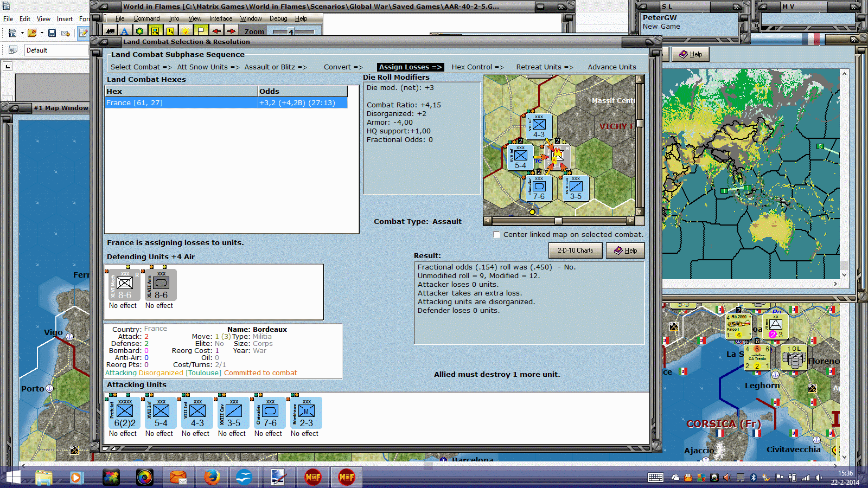868x488 pixels.
Task: Open the Insert menu in background editor
Action: pos(65,19)
